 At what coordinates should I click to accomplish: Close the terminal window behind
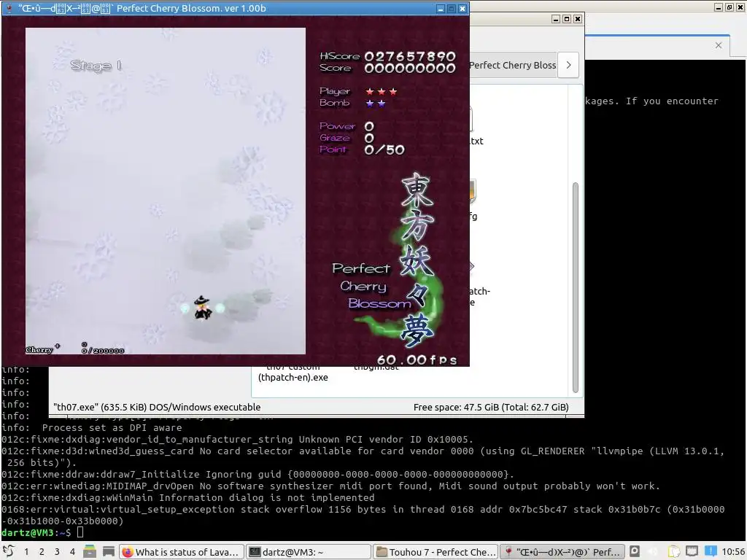pyautogui.click(x=740, y=7)
